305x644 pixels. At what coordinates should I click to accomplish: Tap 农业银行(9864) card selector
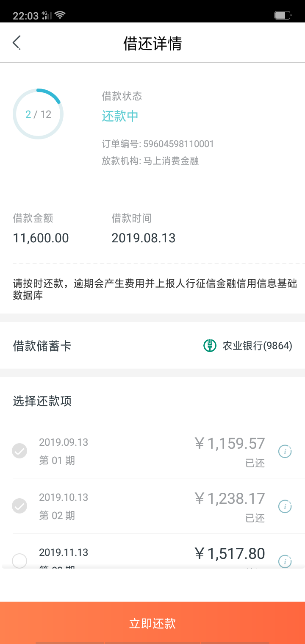[x=257, y=346]
